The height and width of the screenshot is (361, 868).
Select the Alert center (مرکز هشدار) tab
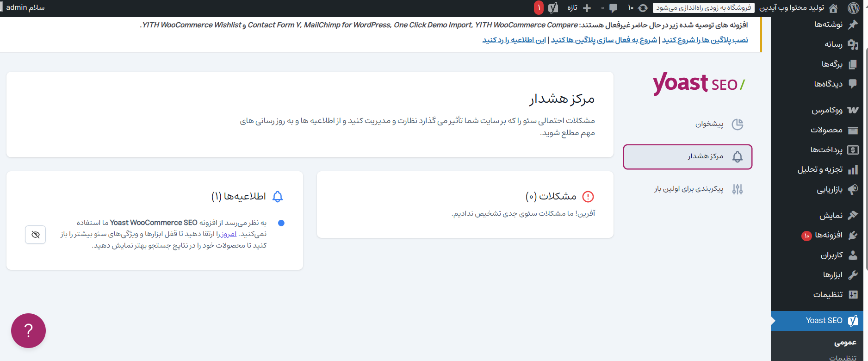click(x=688, y=157)
